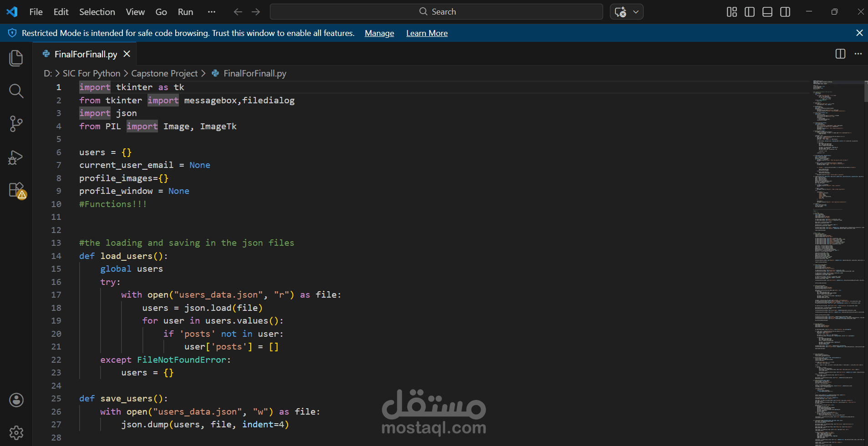
Task: Toggle the Secondary Side Bar
Action: [x=785, y=12]
